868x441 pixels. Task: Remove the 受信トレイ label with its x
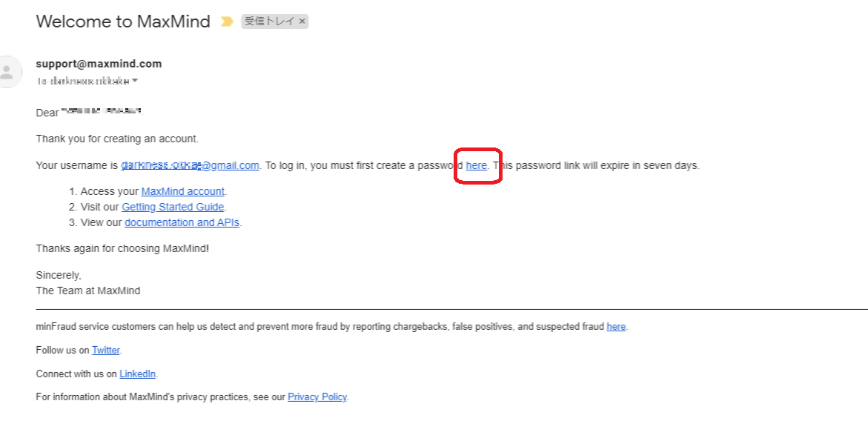(302, 21)
